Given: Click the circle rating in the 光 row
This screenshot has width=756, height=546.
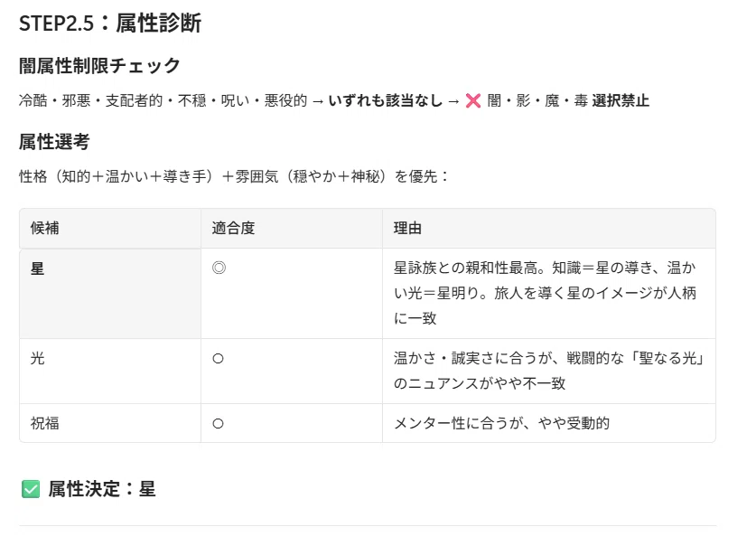Looking at the screenshot, I should tap(218, 359).
